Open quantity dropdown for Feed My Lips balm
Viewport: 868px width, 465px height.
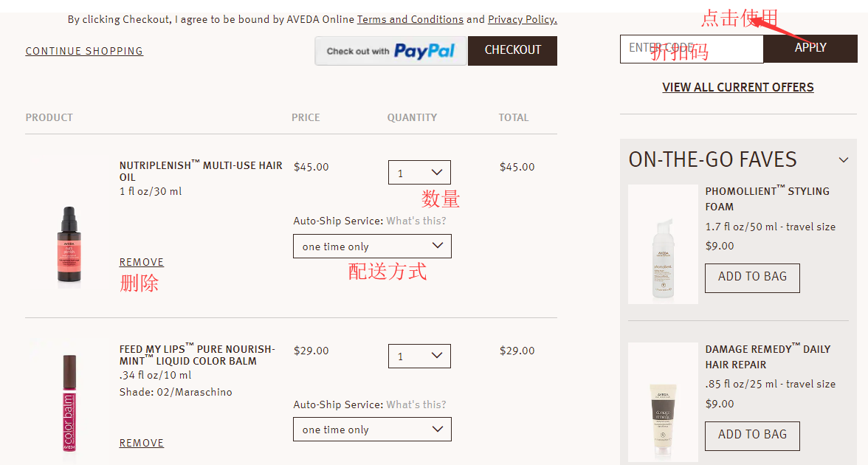(419, 356)
